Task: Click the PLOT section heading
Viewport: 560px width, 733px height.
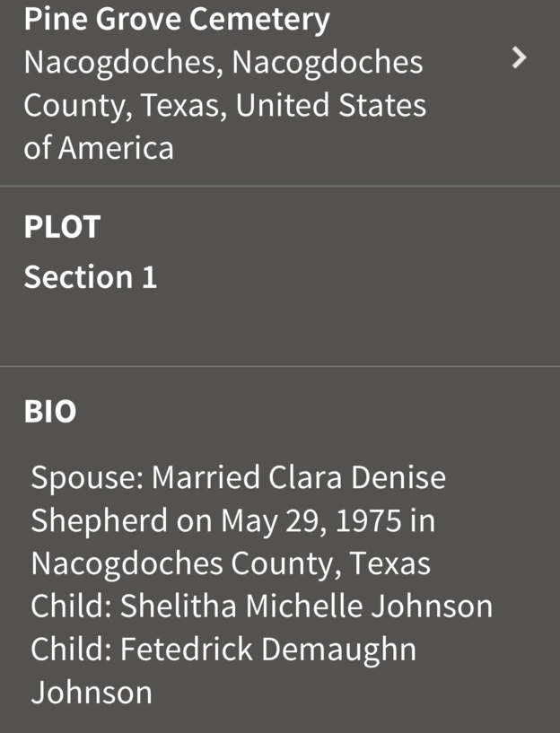Action: coord(62,227)
